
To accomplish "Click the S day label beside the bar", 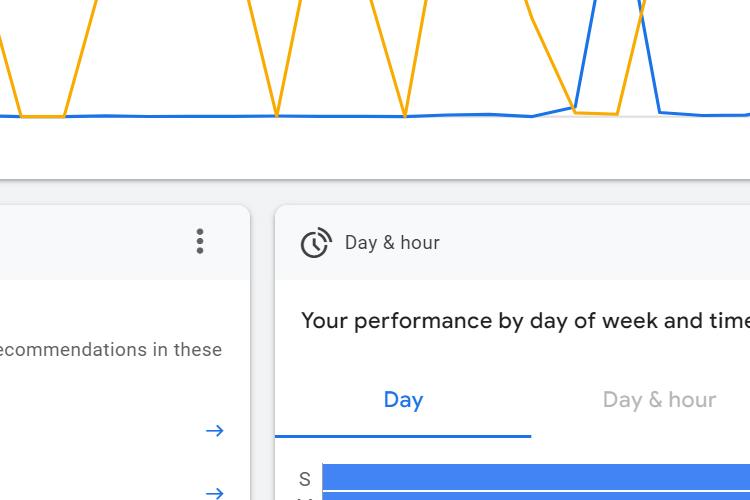I will click(x=305, y=479).
